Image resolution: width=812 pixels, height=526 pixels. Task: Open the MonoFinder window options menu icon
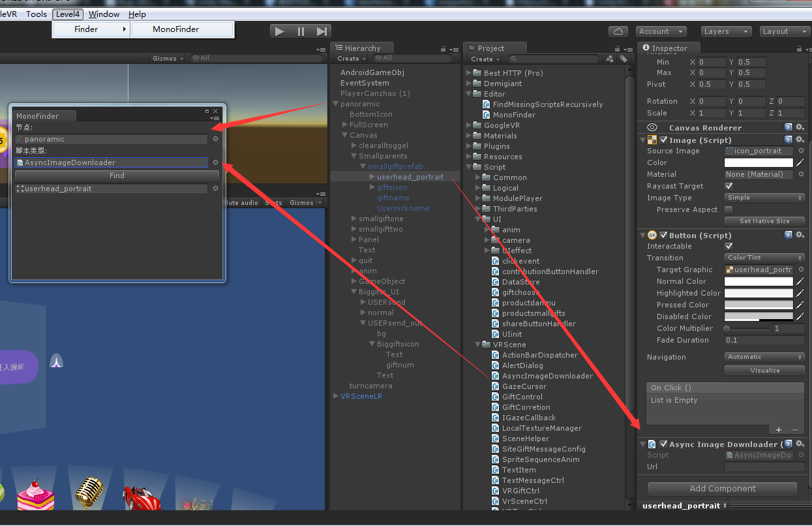tap(215, 118)
